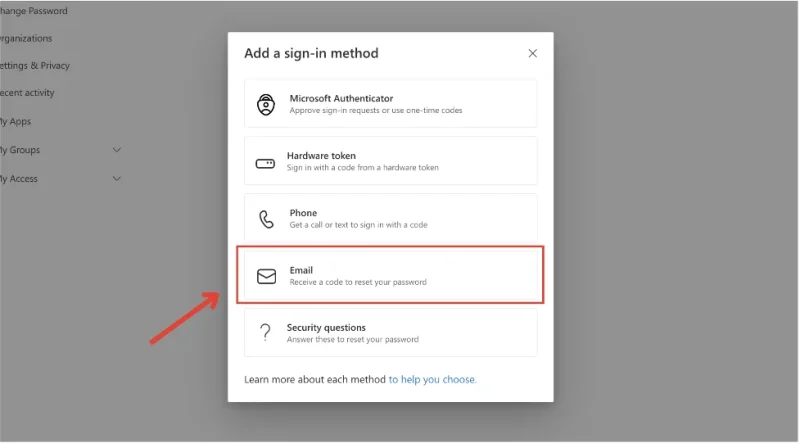Open My Groups in sidebar

click(x=20, y=150)
